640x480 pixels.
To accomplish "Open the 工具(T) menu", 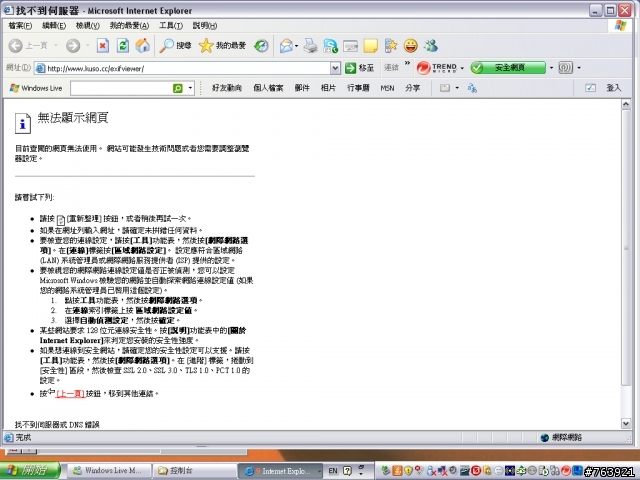I will pos(171,25).
